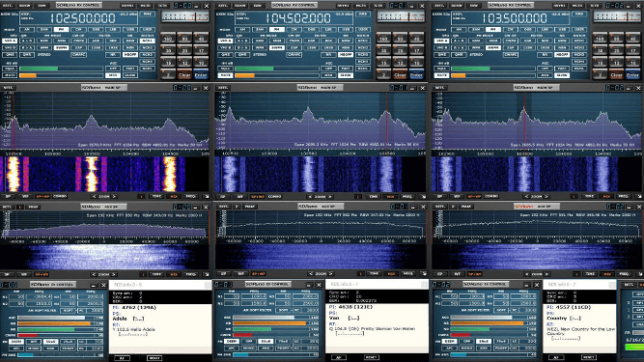Click RESET in the Adele RDS Info window

[154, 358]
